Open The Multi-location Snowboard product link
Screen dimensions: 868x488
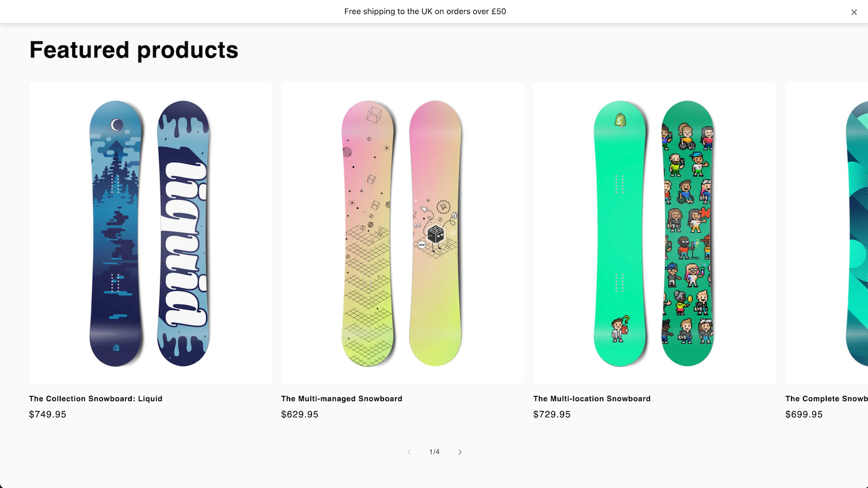(x=592, y=399)
